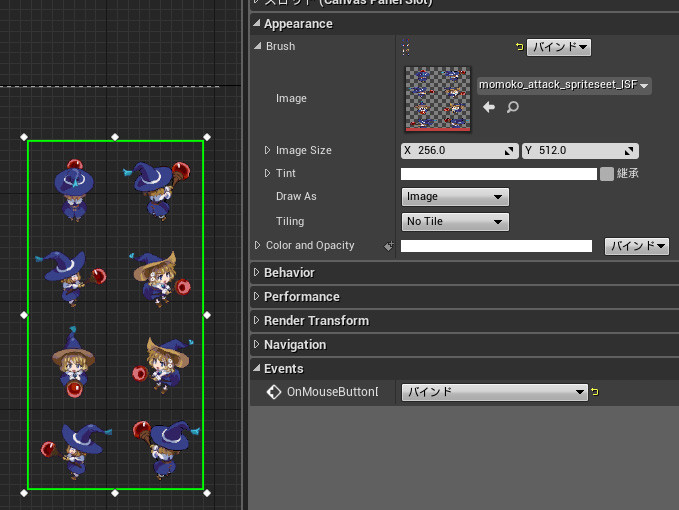Click the brush preview icon beside Brush
679x510 pixels.
(x=405, y=47)
